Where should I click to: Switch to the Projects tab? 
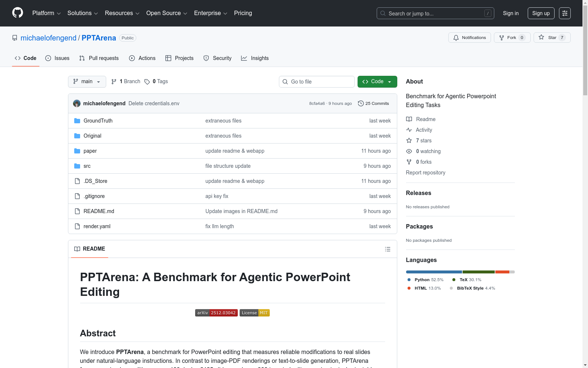pyautogui.click(x=179, y=58)
